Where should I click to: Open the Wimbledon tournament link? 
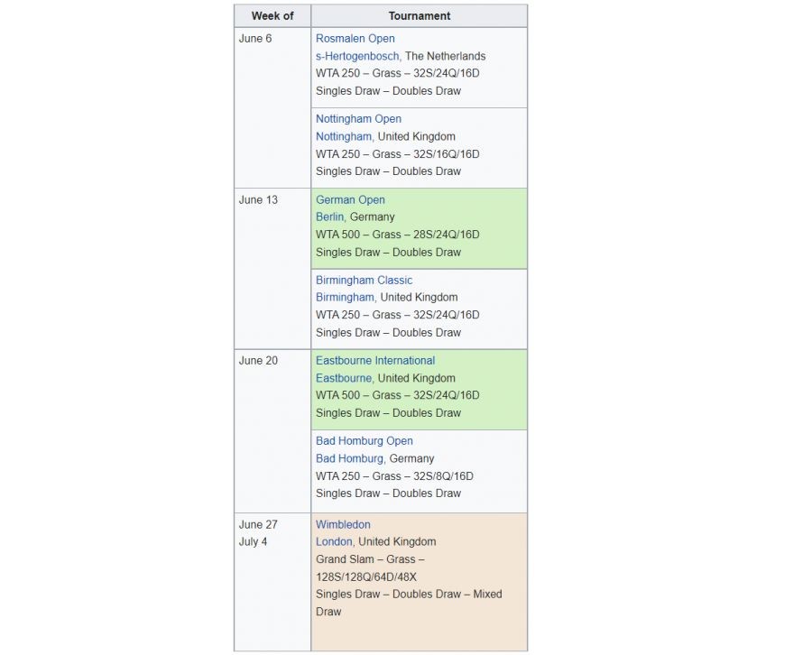(x=343, y=525)
